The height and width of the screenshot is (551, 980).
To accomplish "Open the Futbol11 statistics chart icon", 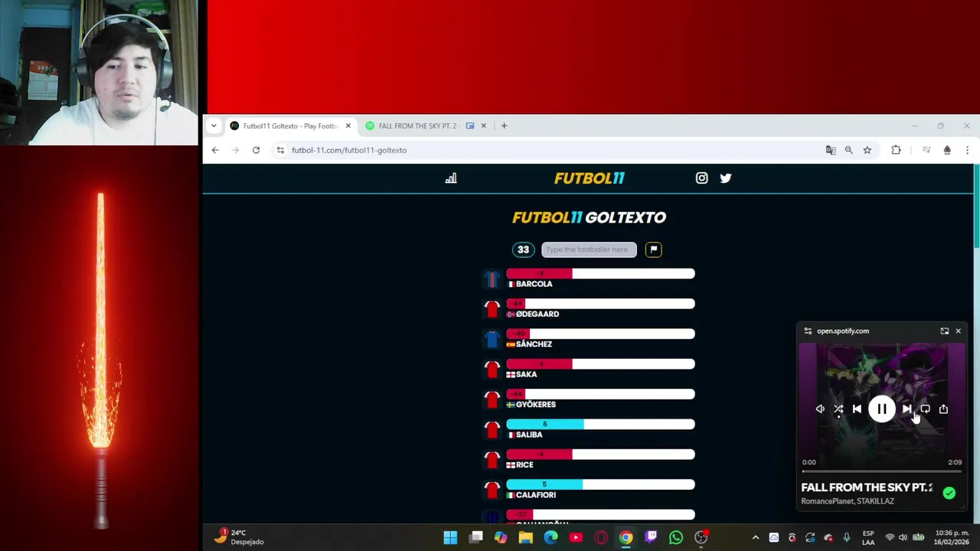I will [451, 178].
